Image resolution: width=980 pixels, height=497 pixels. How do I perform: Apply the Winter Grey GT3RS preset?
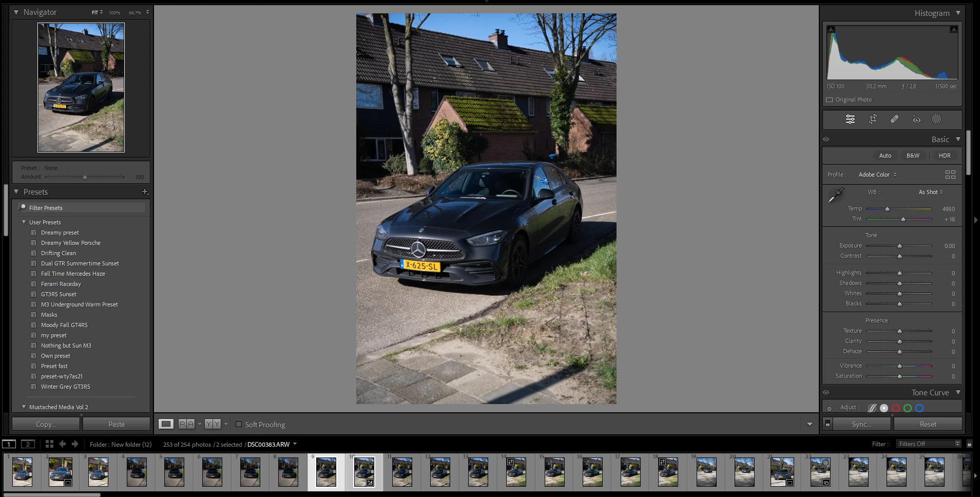coord(66,387)
